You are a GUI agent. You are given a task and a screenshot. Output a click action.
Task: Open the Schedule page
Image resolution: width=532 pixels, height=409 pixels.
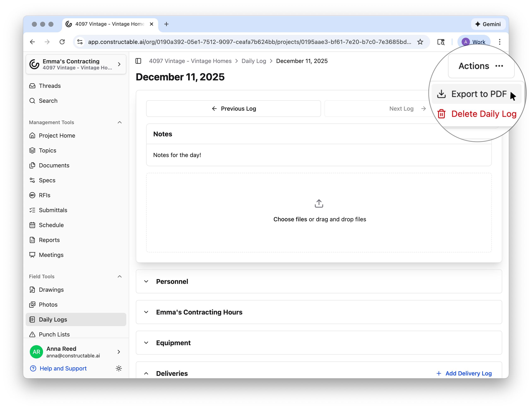click(76, 225)
